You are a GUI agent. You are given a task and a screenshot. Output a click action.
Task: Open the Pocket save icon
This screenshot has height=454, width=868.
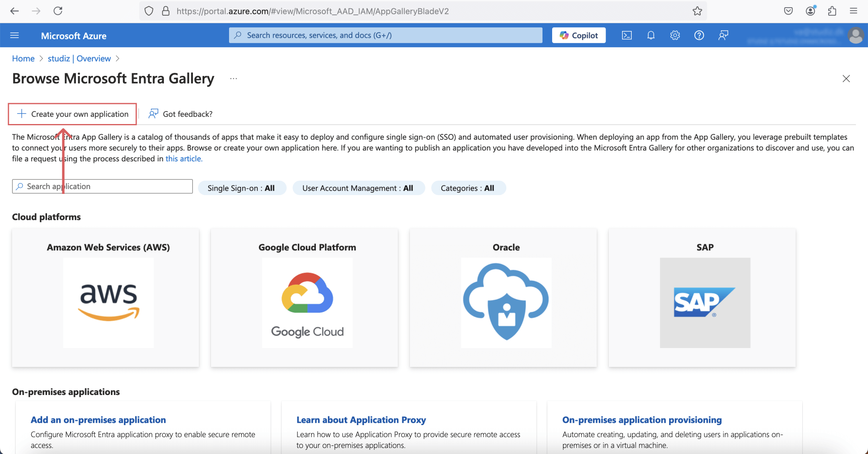point(788,11)
